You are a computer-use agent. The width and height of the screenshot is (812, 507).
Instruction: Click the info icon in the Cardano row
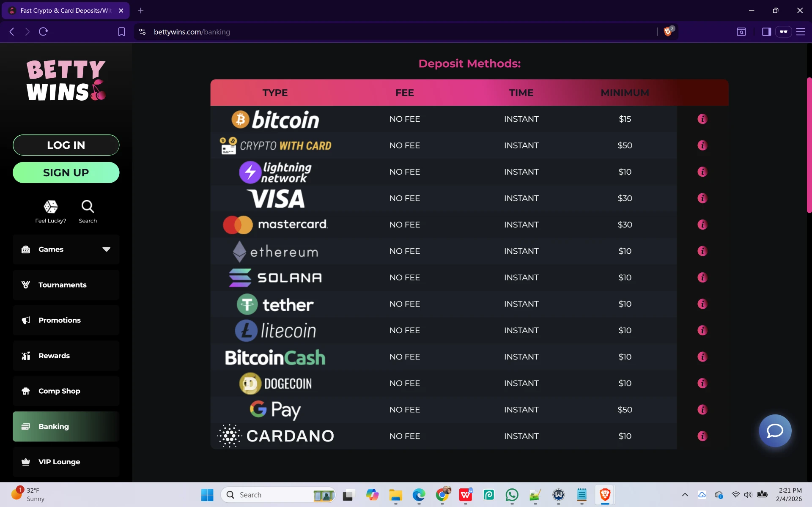click(x=702, y=436)
